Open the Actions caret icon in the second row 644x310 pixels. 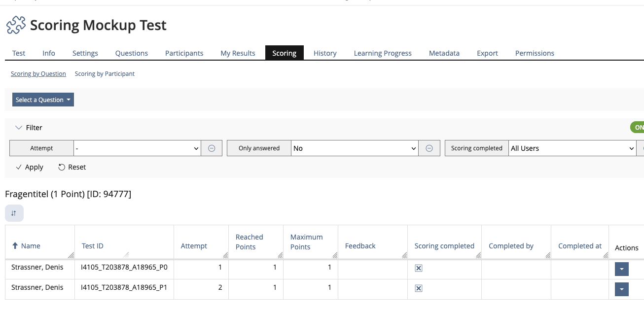622,289
